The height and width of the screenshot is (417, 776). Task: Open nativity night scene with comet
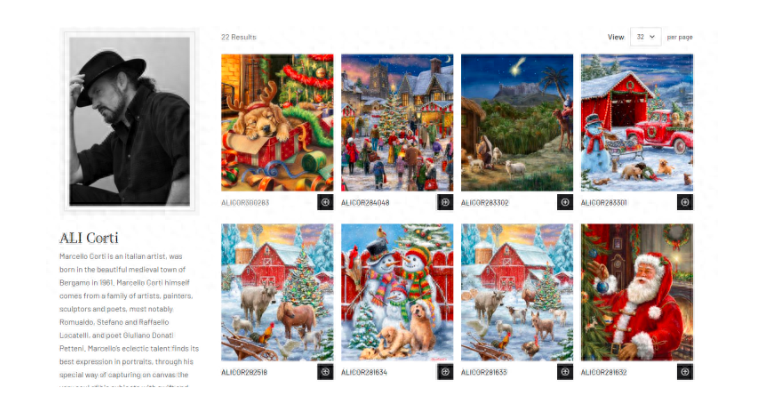517,123
